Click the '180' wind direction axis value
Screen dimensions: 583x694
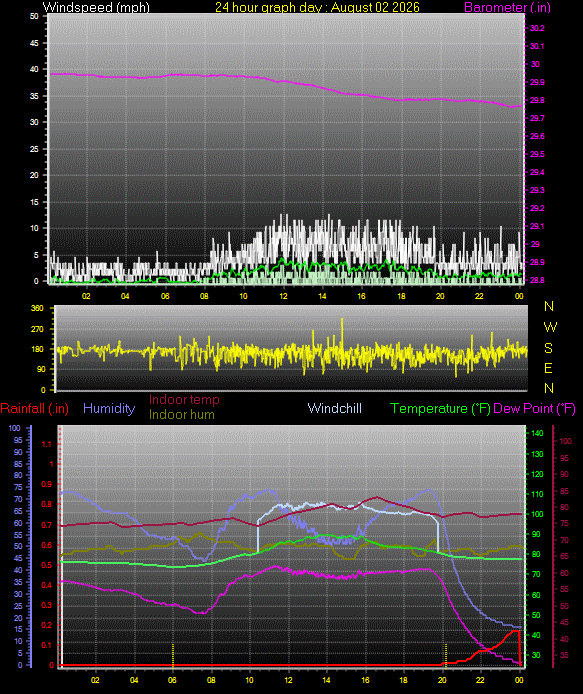click(x=38, y=349)
